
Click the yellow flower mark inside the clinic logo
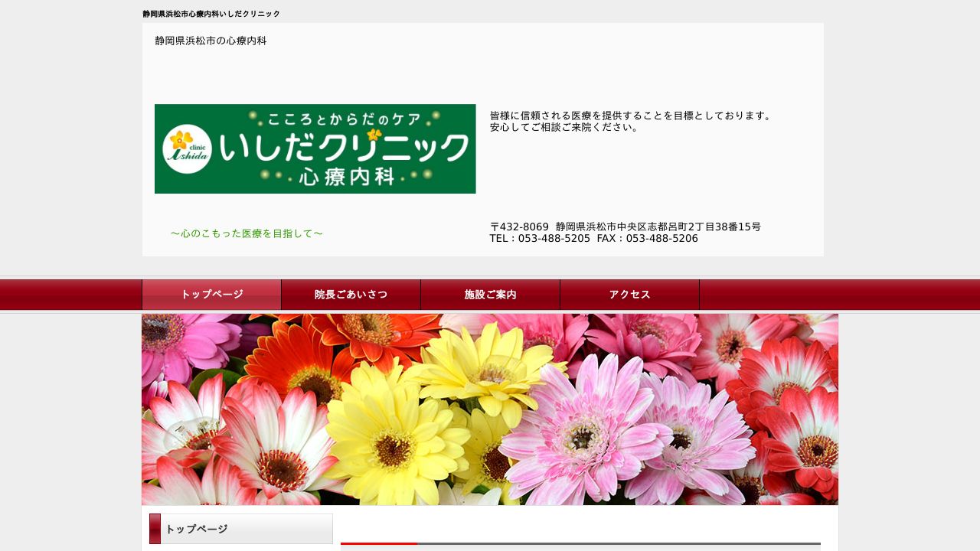click(182, 140)
